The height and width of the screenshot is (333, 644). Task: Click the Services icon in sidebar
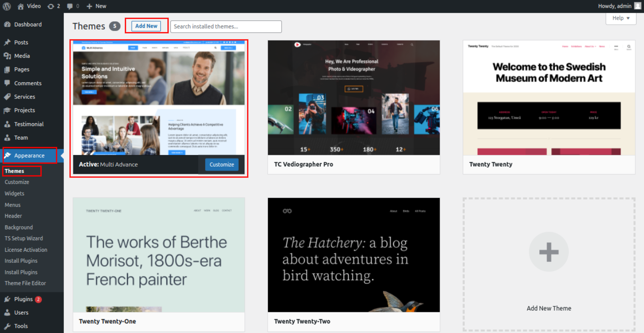click(7, 97)
